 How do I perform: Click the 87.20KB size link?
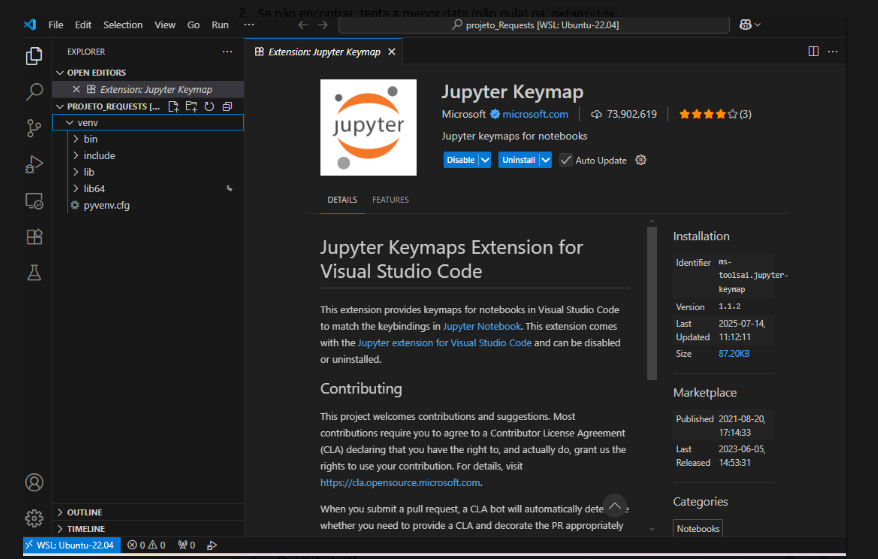734,354
